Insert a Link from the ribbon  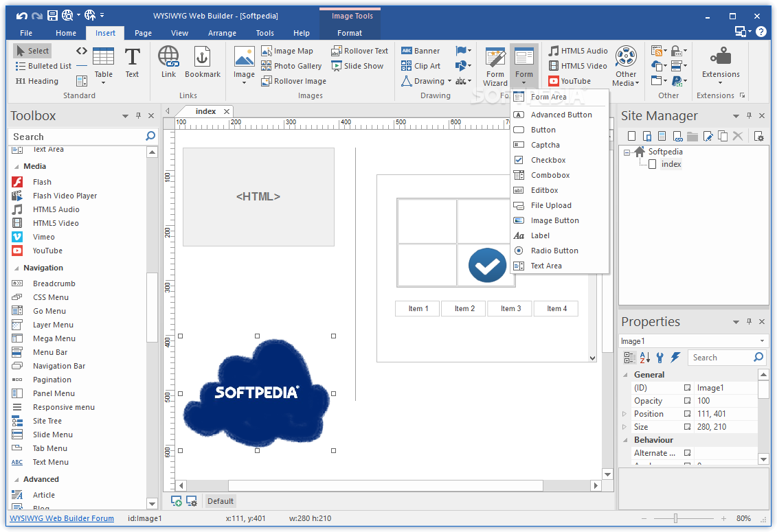168,62
